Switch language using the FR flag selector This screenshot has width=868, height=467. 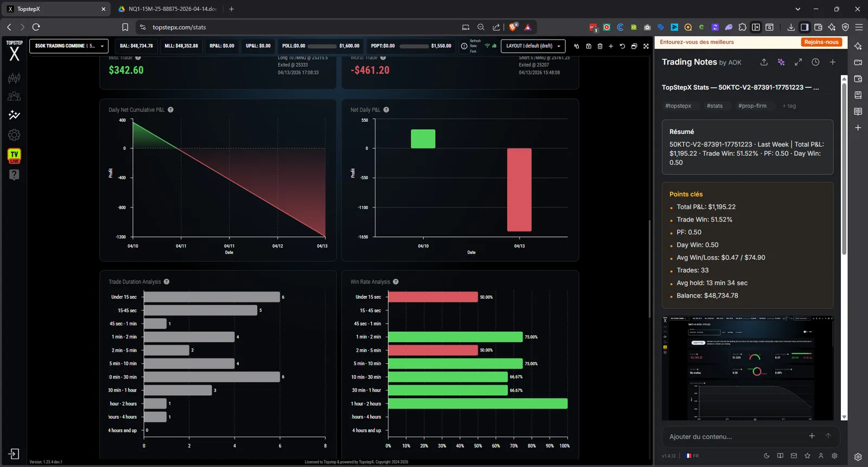(x=692, y=456)
